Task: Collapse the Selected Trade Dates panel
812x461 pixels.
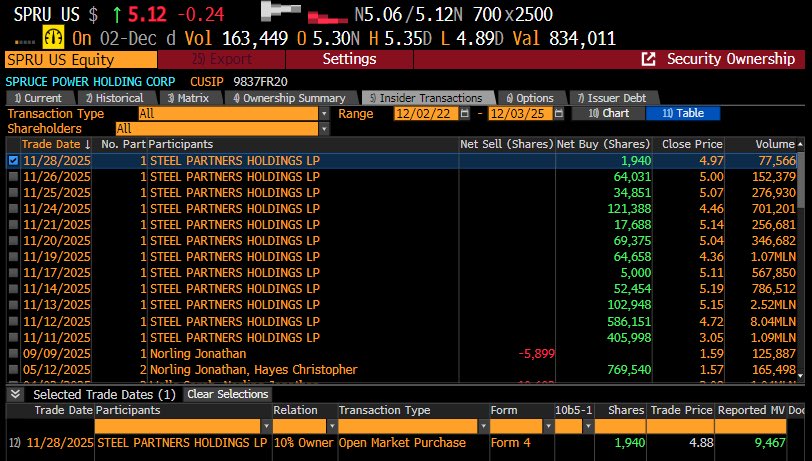Action: [16, 394]
